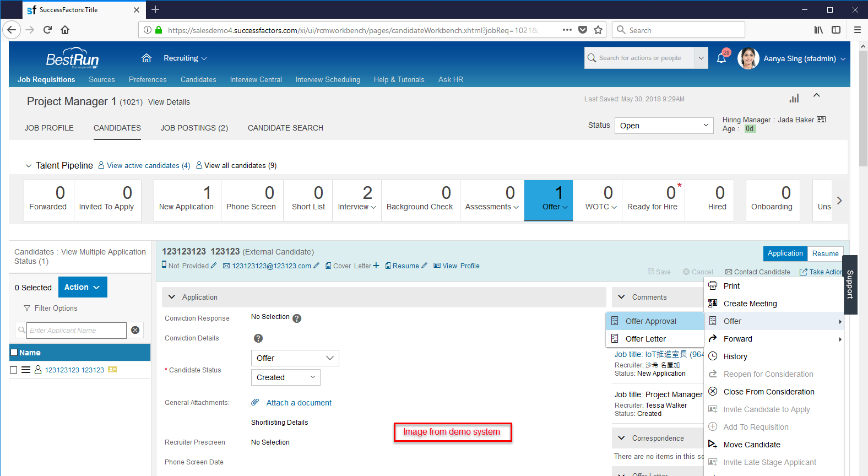Tick checkbox for candidate 123123123 123123
Screen dimensions: 868x476
[x=14, y=370]
